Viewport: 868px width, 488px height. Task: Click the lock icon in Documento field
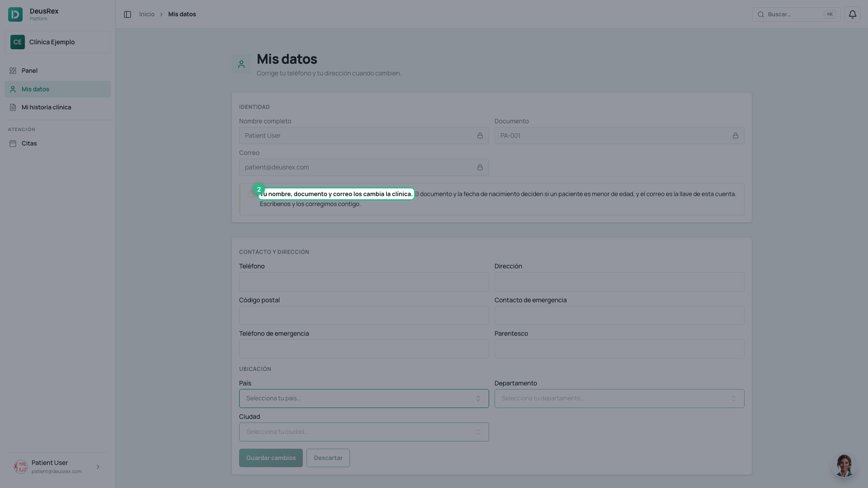(736, 136)
